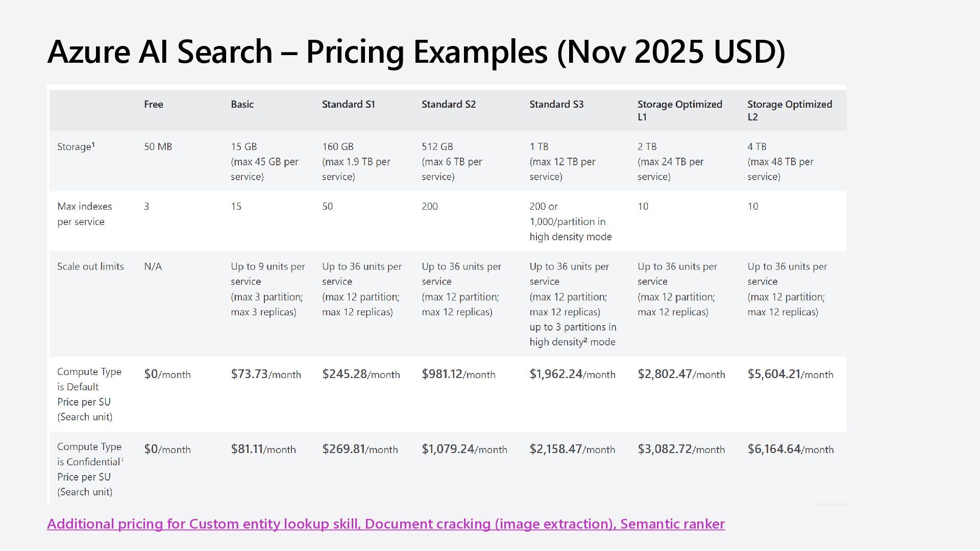Viewport: 980px width, 551px height.
Task: Select the Storage row label
Action: [x=76, y=147]
